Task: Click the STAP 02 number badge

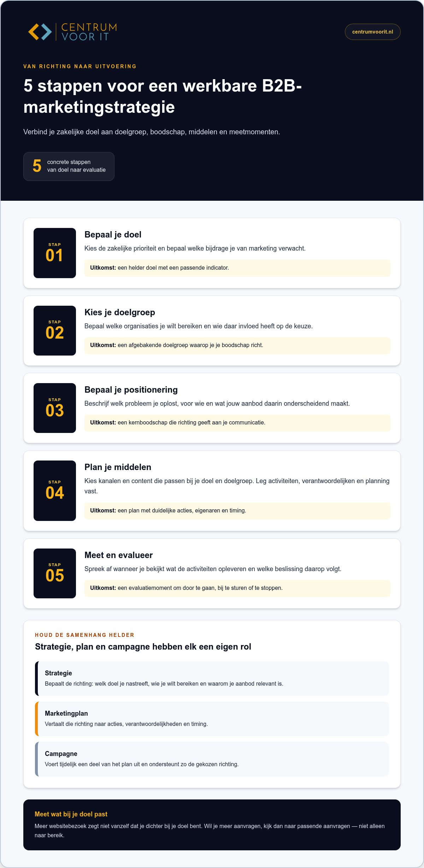Action: click(55, 330)
